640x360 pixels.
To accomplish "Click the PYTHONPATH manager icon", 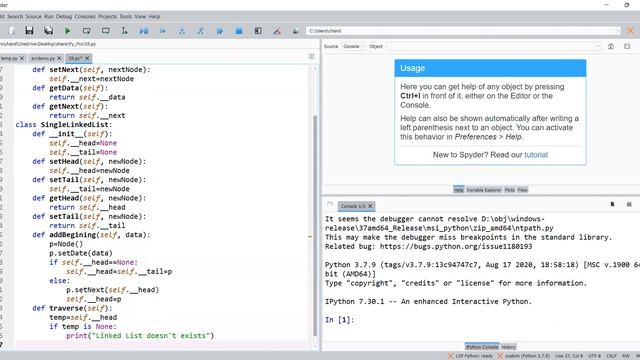I will point(296,31).
